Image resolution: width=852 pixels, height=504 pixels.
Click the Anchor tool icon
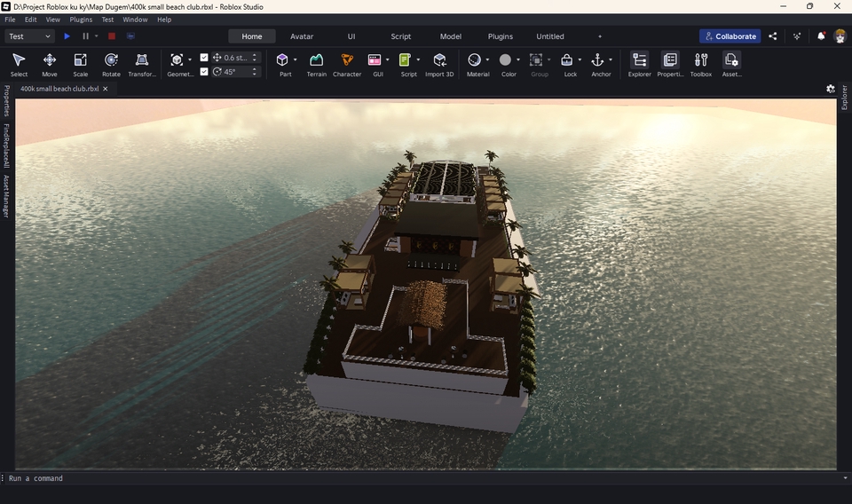click(x=597, y=60)
